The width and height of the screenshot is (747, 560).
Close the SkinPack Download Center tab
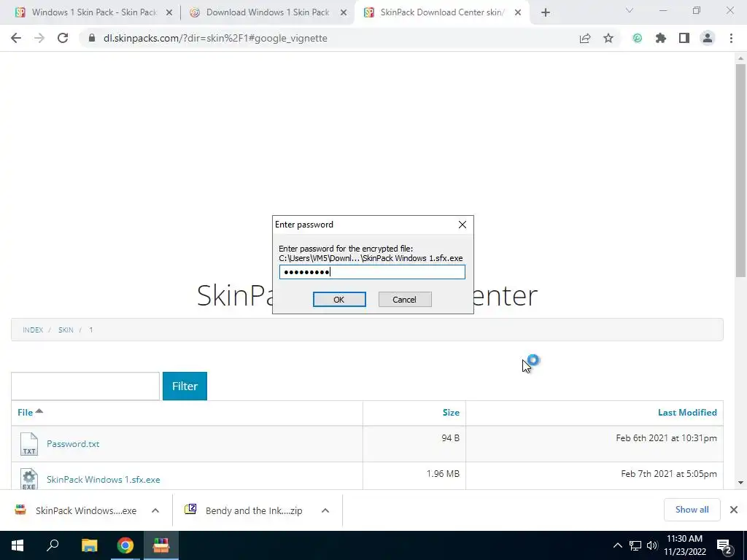pyautogui.click(x=518, y=13)
